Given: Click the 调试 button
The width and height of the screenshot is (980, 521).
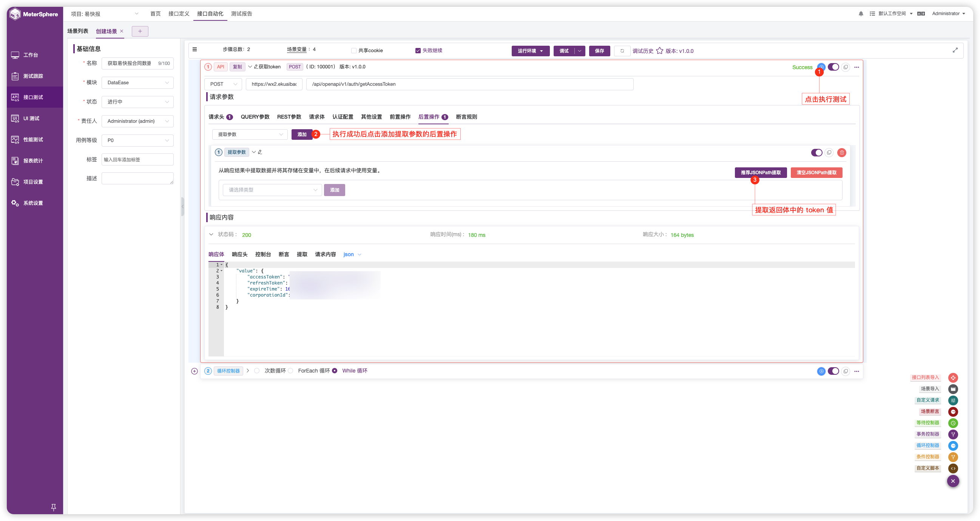Looking at the screenshot, I should [563, 51].
